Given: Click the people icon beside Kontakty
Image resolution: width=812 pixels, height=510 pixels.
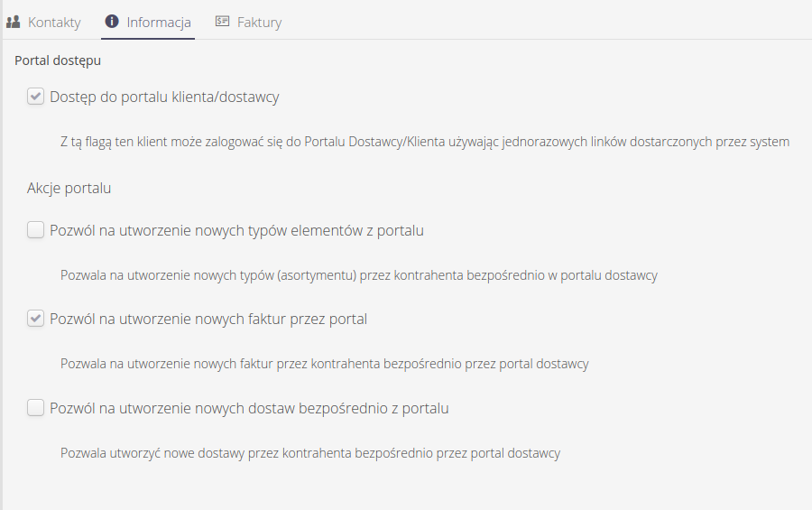Looking at the screenshot, I should (x=14, y=22).
